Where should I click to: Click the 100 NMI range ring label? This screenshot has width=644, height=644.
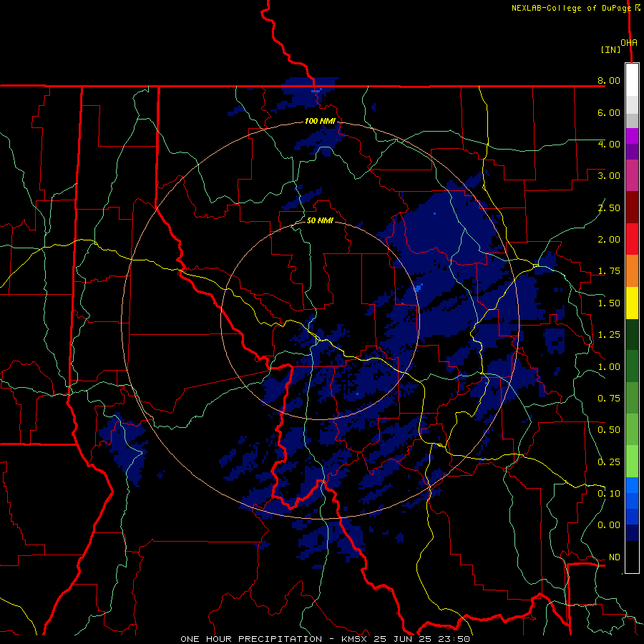coord(320,121)
